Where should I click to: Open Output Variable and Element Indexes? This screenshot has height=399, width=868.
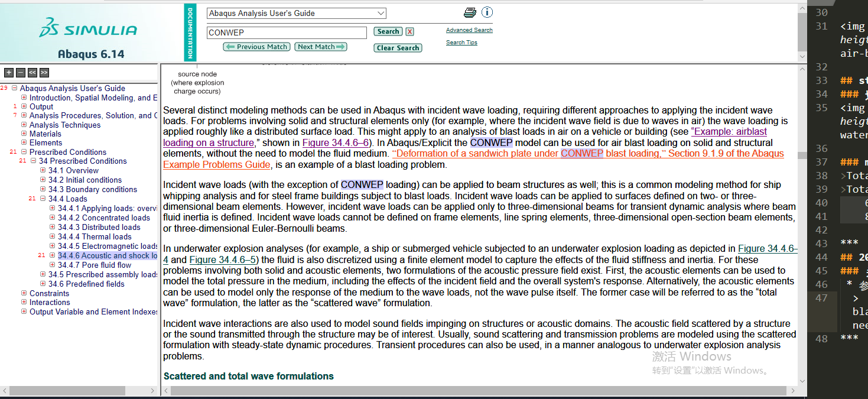point(93,312)
